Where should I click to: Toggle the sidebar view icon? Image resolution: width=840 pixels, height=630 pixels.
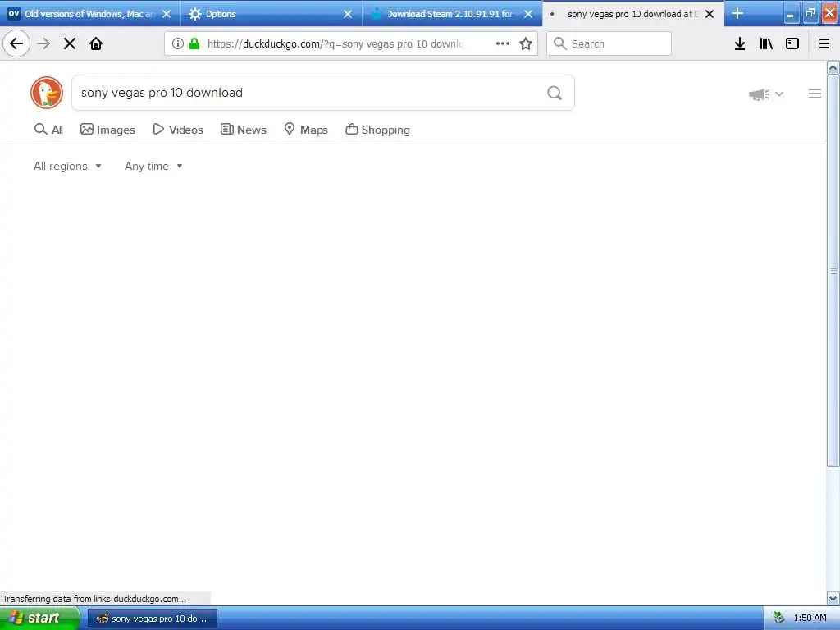tap(792, 43)
